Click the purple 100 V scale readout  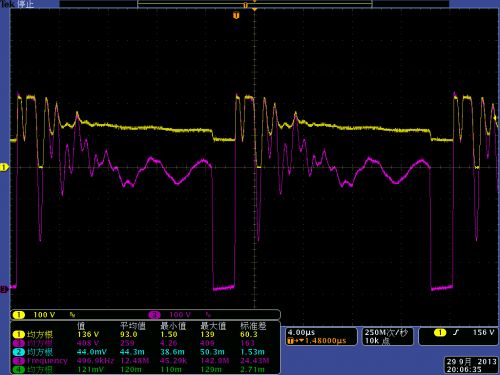click(x=180, y=315)
